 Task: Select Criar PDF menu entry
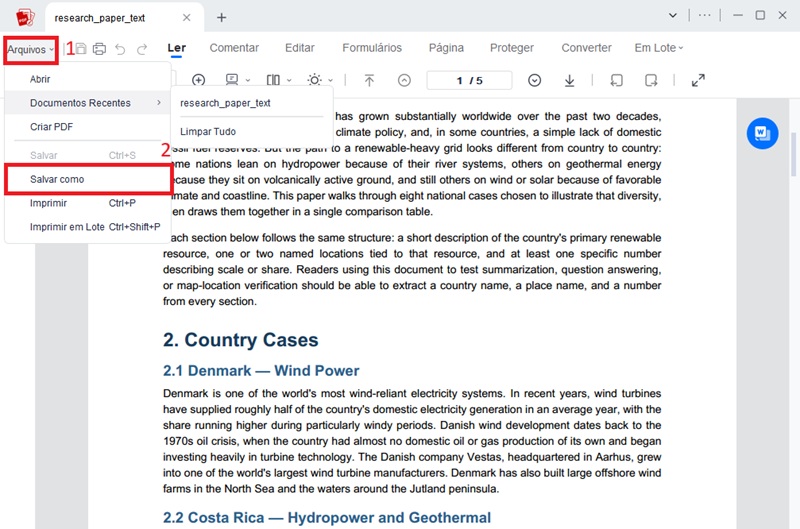tap(88, 127)
